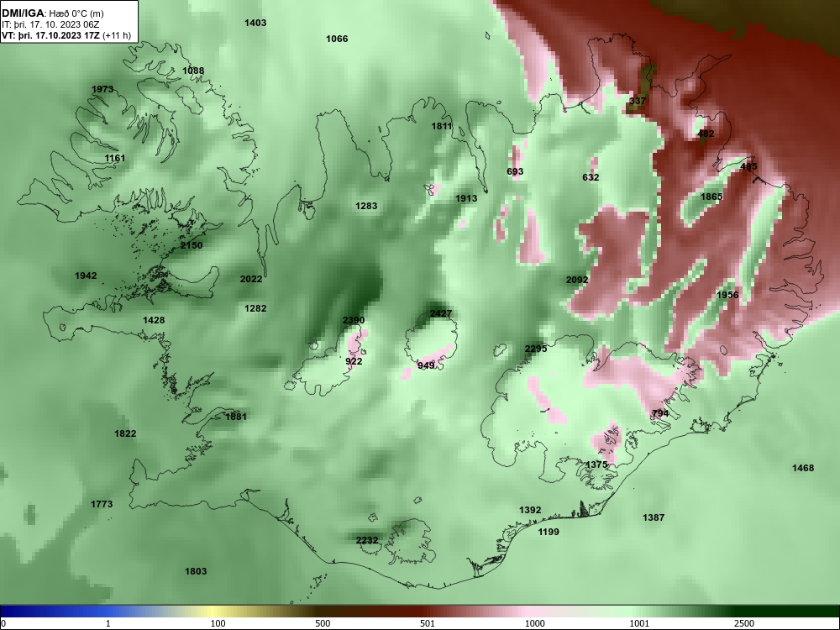Click the 2092 value
The height and width of the screenshot is (630, 840).
tap(577, 280)
